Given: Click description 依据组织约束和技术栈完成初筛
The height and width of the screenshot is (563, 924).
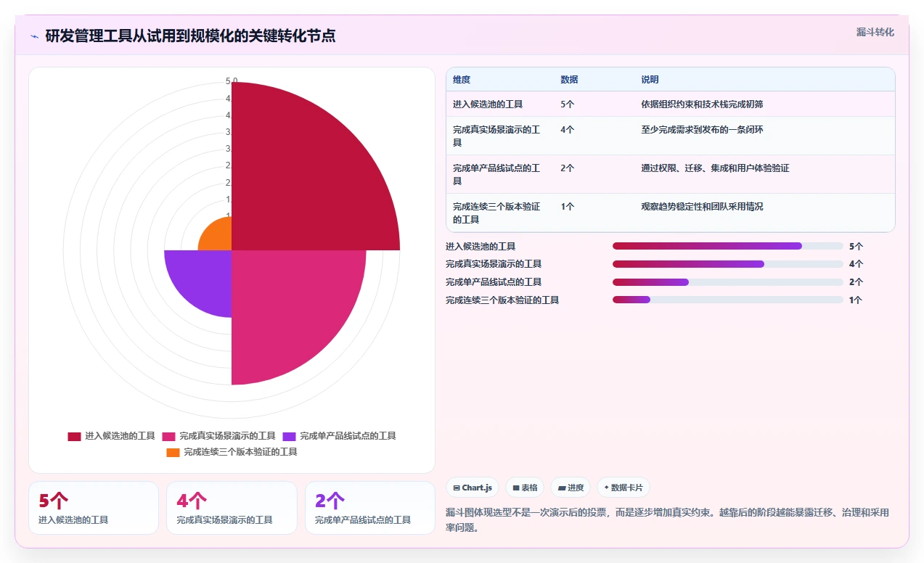Looking at the screenshot, I should 702,104.
